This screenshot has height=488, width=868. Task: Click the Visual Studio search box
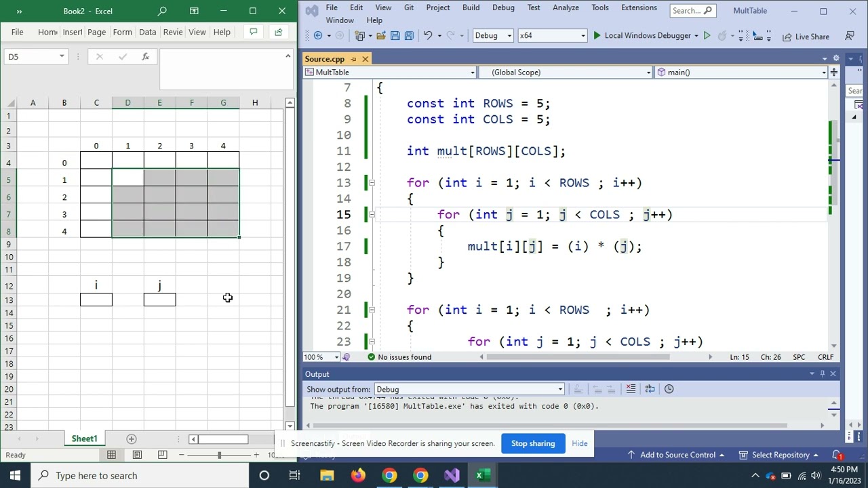(x=692, y=11)
